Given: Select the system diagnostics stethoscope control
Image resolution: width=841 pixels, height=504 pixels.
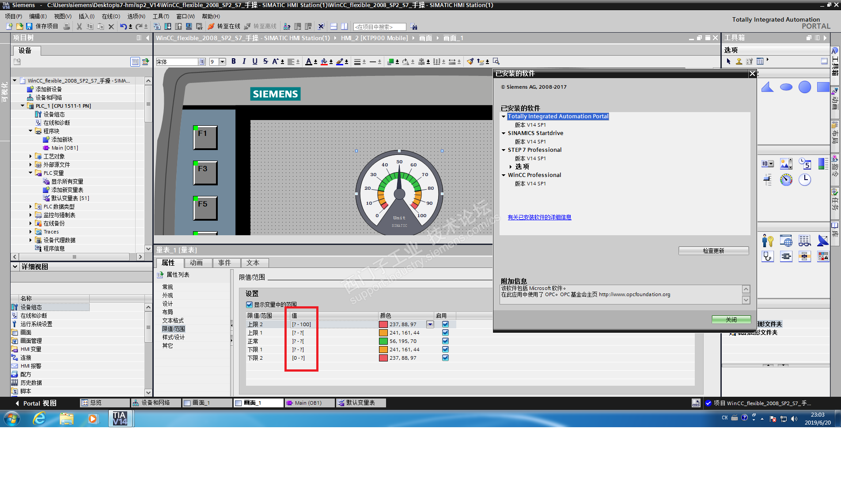Looking at the screenshot, I should pyautogui.click(x=768, y=256).
